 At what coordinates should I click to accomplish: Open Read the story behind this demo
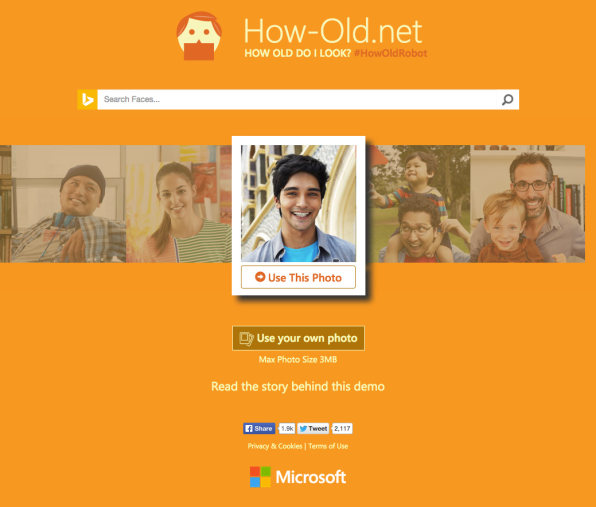pos(298,387)
